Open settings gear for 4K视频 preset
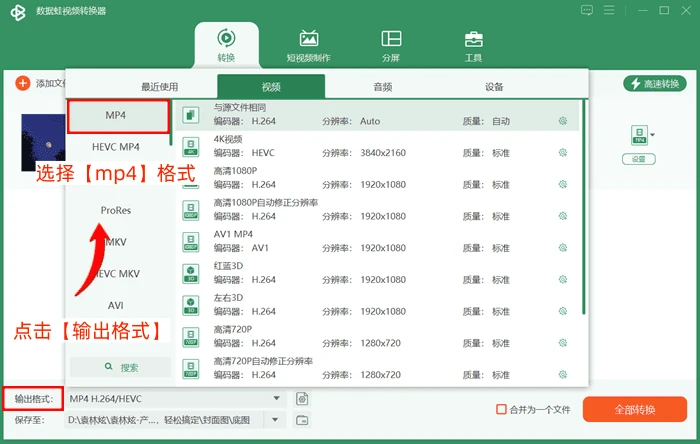This screenshot has width=700, height=444. (562, 153)
